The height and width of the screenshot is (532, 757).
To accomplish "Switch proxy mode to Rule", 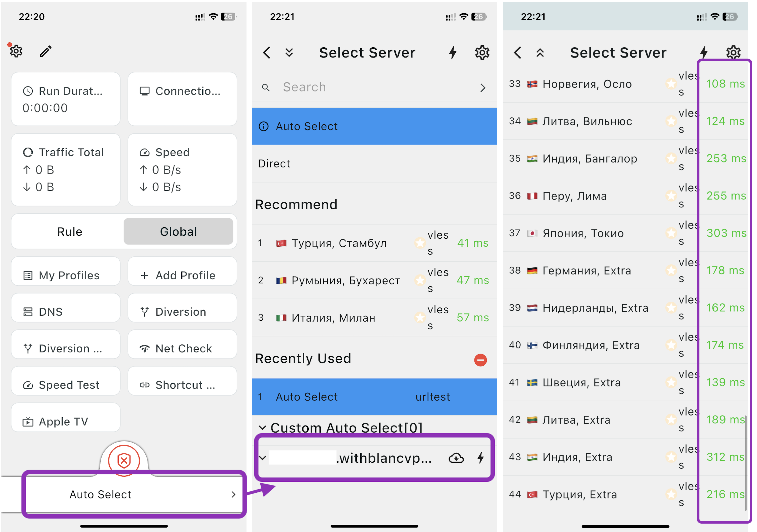I will pyautogui.click(x=70, y=232).
